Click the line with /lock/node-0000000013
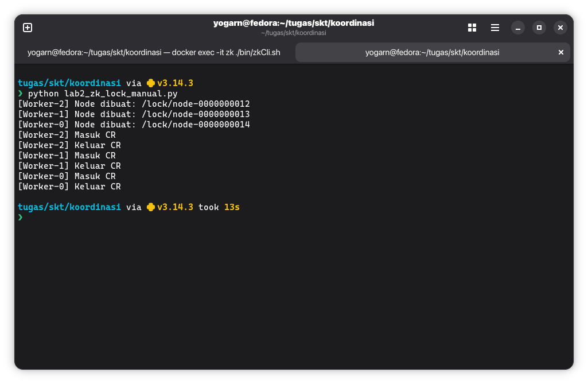The width and height of the screenshot is (588, 384). tap(134, 114)
